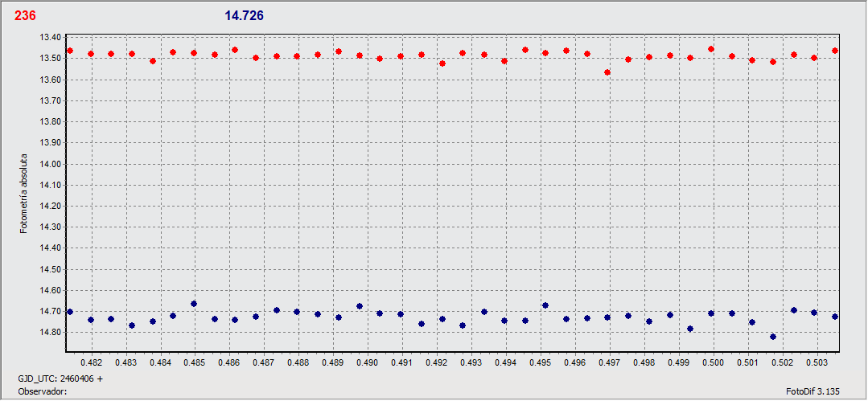Click the 14.60 y-axis label
Image resolution: width=868 pixels, height=401 pixels.
coord(51,290)
